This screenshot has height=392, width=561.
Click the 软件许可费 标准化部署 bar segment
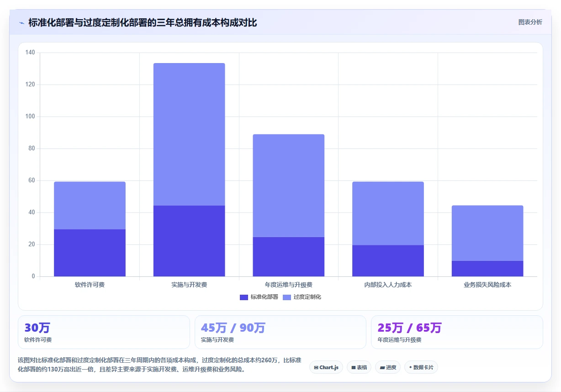pos(90,253)
